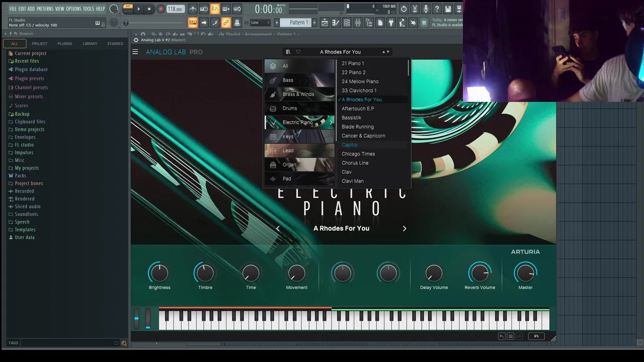The width and height of the screenshot is (644, 362).
Task: Click the record button
Action: 160,9
